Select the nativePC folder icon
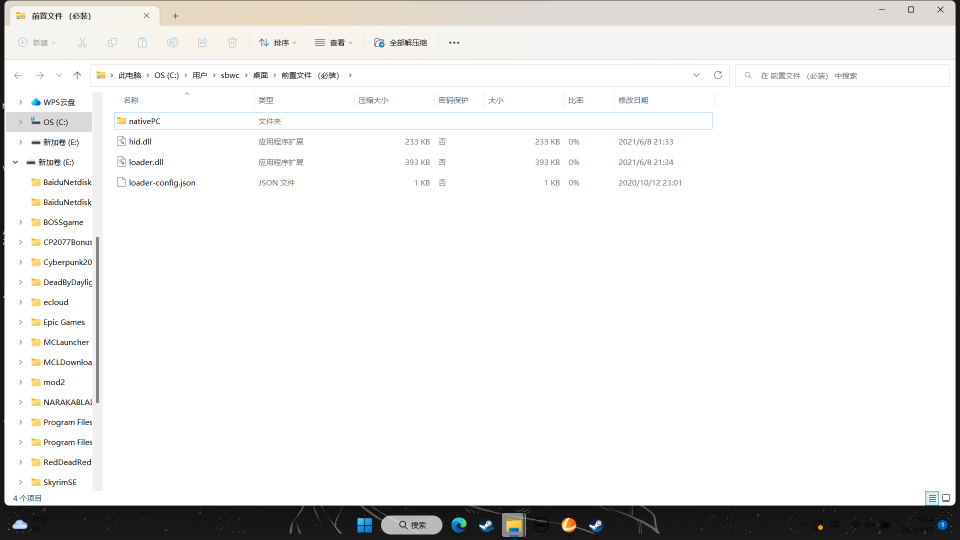 coord(121,121)
